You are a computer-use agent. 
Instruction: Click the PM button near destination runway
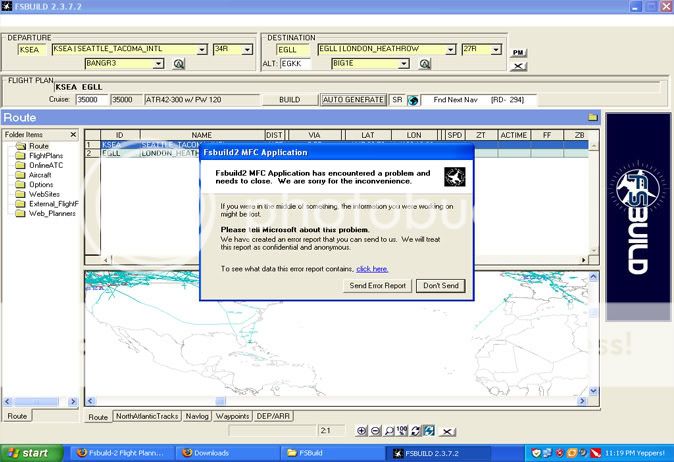517,52
